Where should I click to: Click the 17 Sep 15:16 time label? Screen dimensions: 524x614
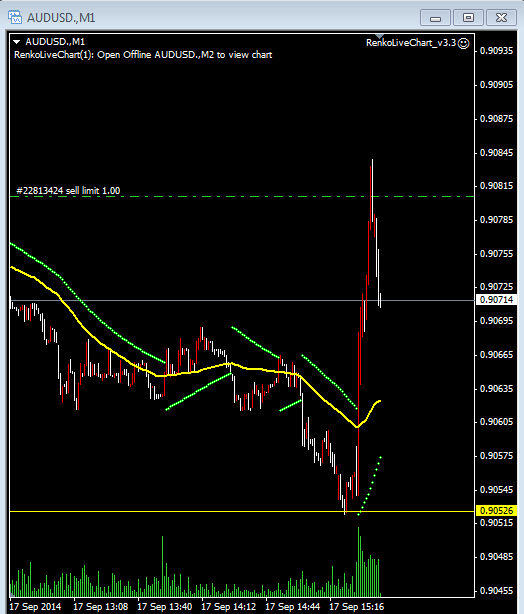[356, 607]
